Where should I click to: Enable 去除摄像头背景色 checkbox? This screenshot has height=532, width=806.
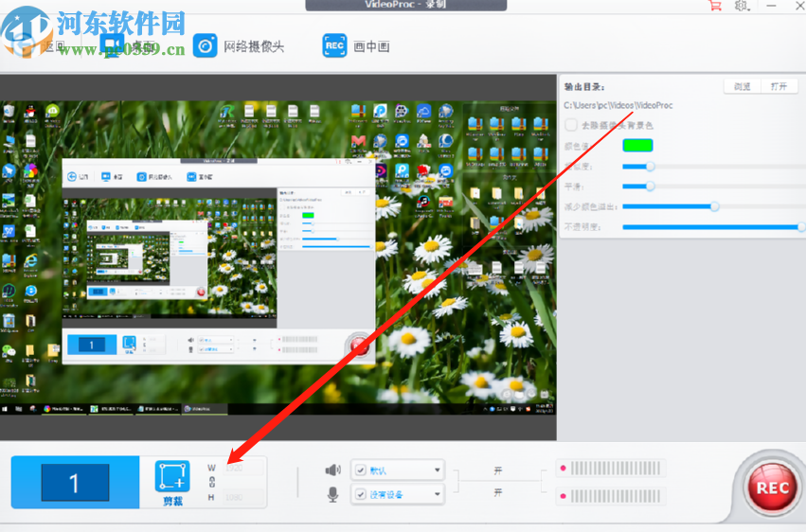(x=570, y=125)
